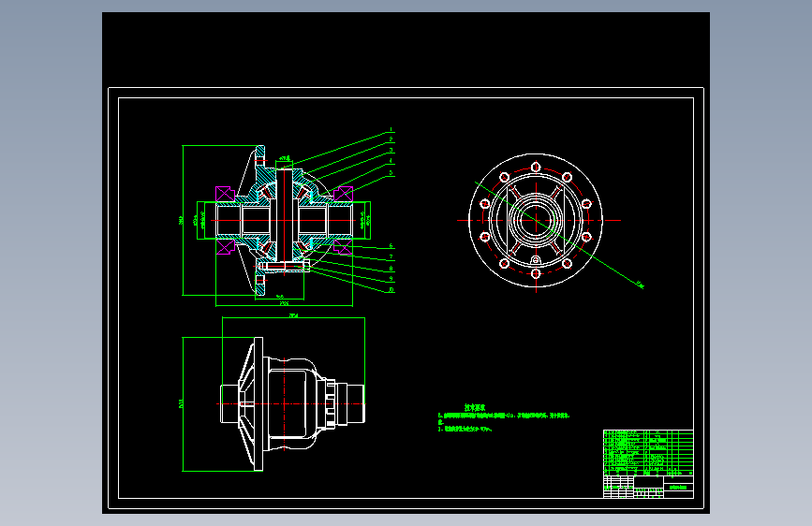Select the topmost bolt hole on circular flange
Screen dimensions: 812x526
point(536,168)
